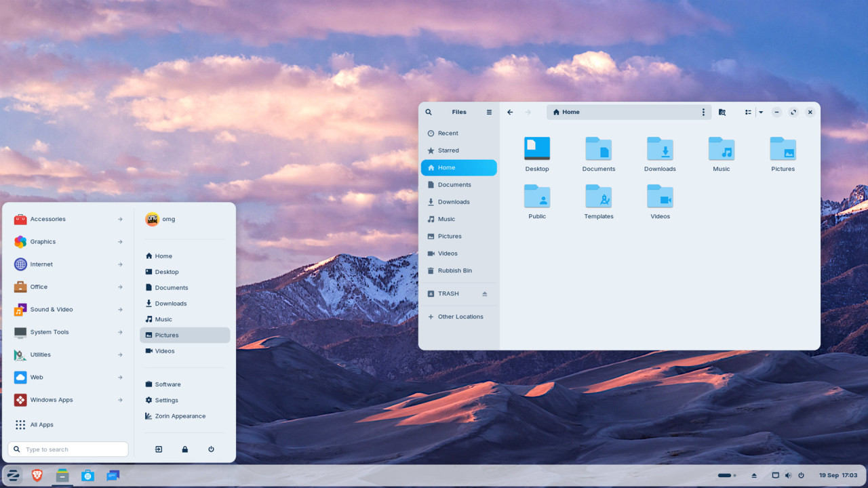The height and width of the screenshot is (488, 868).
Task: Select the search-this-folder toolbar icon
Action: [x=722, y=112]
